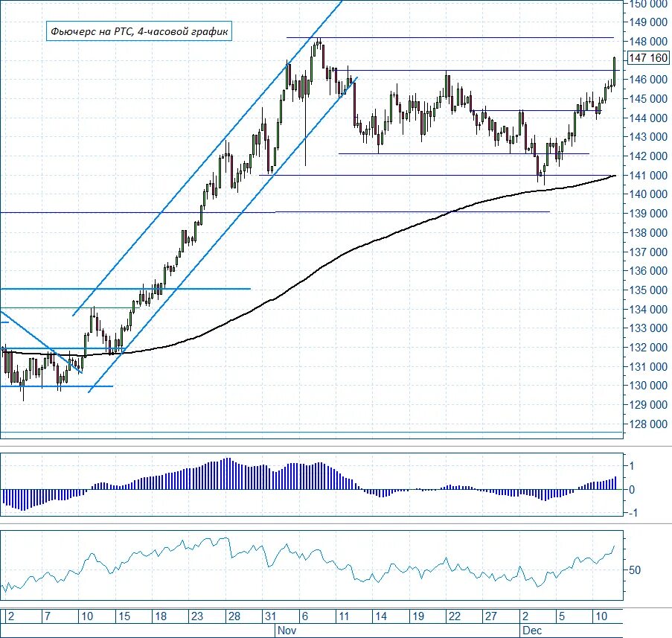Click the 128 000 price axis label

pyautogui.click(x=648, y=424)
